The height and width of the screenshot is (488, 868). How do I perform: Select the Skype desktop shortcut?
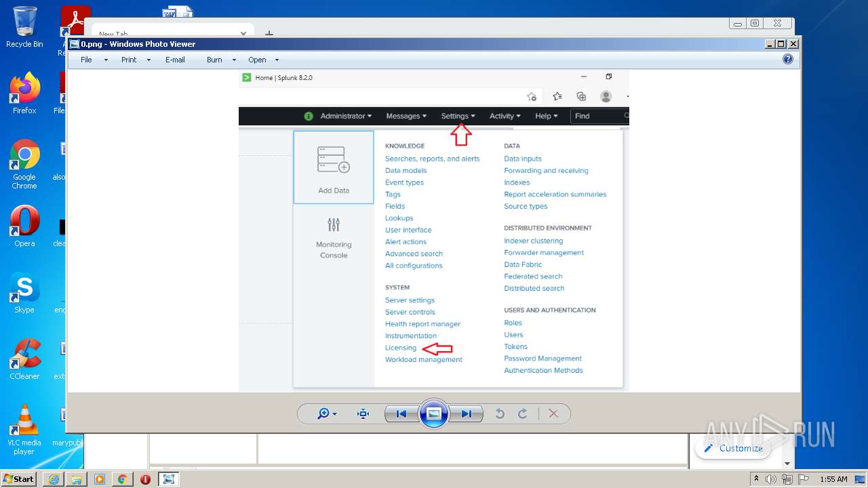click(x=24, y=293)
